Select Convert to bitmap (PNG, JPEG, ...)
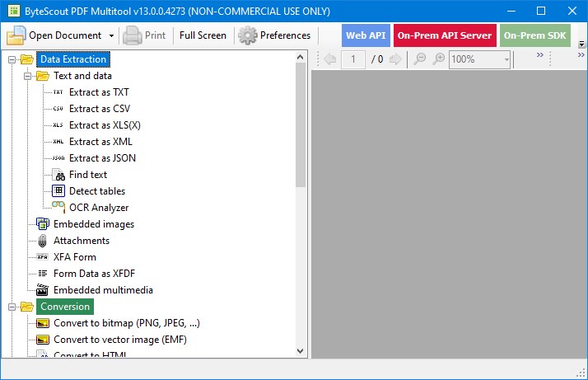The height and width of the screenshot is (380, 588). [x=127, y=323]
